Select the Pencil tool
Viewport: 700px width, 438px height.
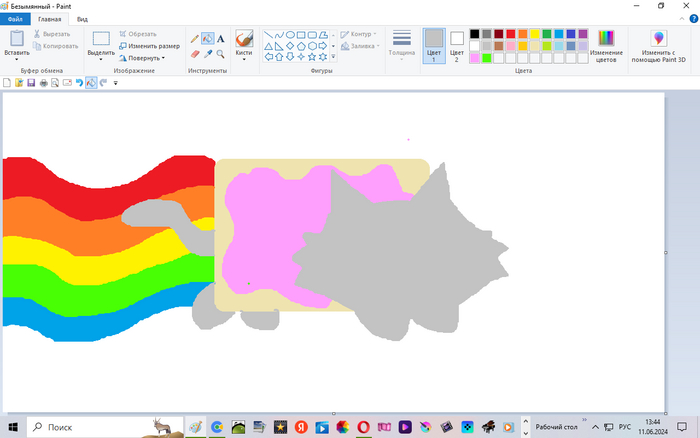click(195, 38)
